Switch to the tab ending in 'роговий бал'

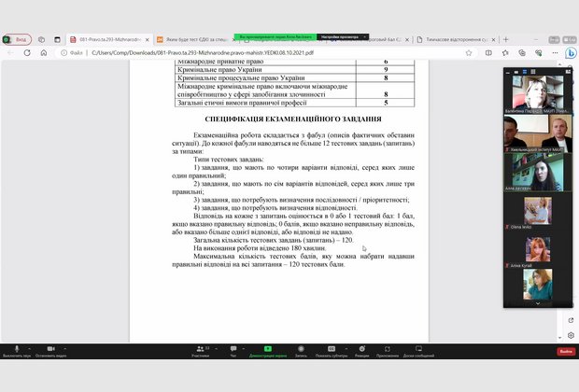click(386, 39)
